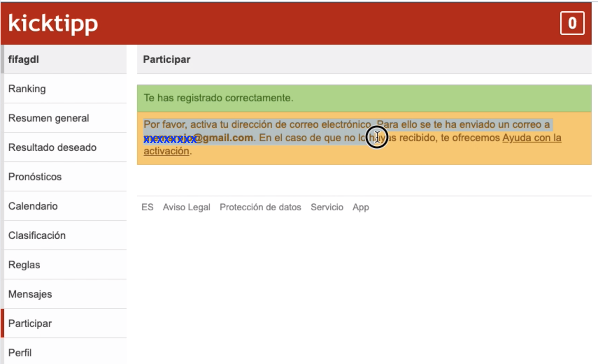View the Clasificación page
The height and width of the screenshot is (364, 598).
pyautogui.click(x=37, y=235)
